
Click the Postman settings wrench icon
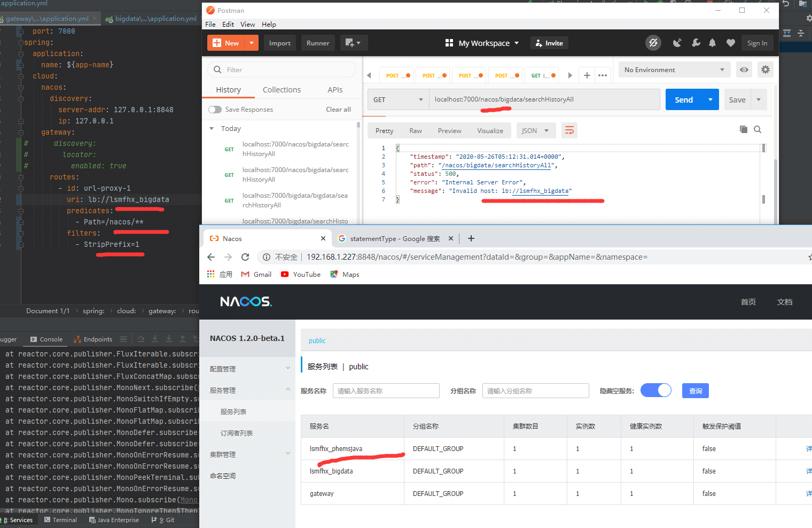[x=696, y=43]
